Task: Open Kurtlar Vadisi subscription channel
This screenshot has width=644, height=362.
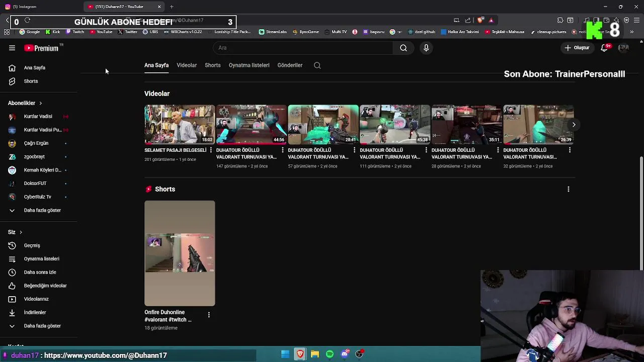Action: pos(39,116)
